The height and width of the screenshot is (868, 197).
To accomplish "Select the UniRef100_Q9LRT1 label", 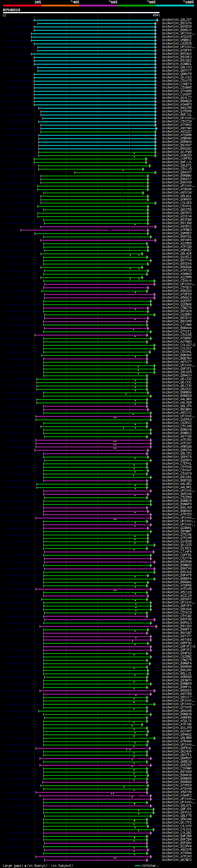I will [177, 165].
